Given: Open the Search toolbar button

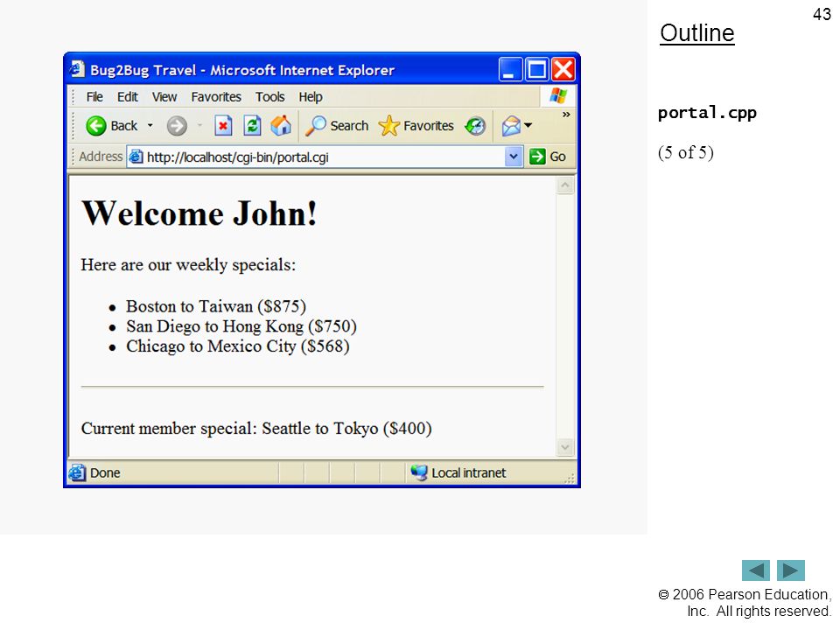Looking at the screenshot, I should point(337,126).
